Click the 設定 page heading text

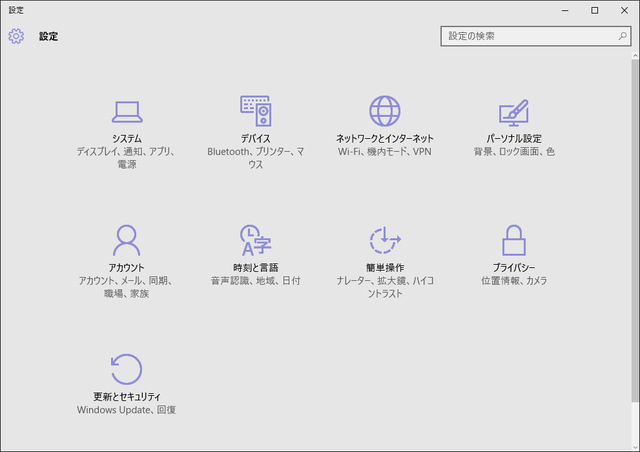[49, 36]
